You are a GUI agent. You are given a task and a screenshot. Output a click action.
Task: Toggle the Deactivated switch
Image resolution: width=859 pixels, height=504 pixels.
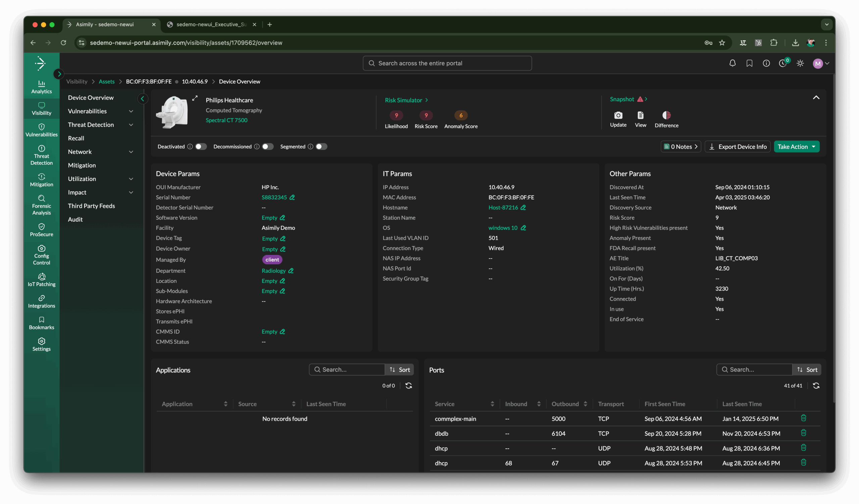click(201, 147)
